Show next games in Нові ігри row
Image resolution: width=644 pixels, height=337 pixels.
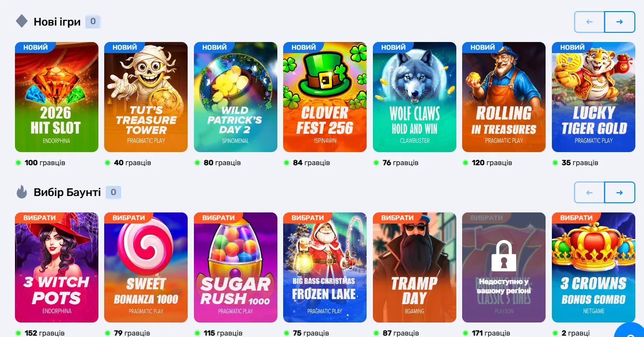pyautogui.click(x=619, y=22)
